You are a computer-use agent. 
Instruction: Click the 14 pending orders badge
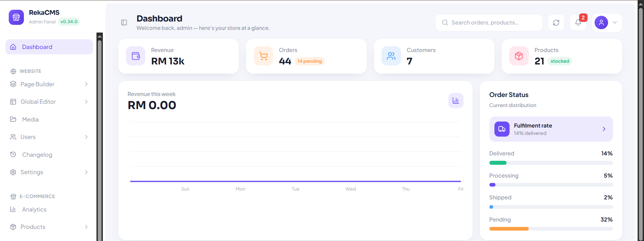pyautogui.click(x=310, y=61)
